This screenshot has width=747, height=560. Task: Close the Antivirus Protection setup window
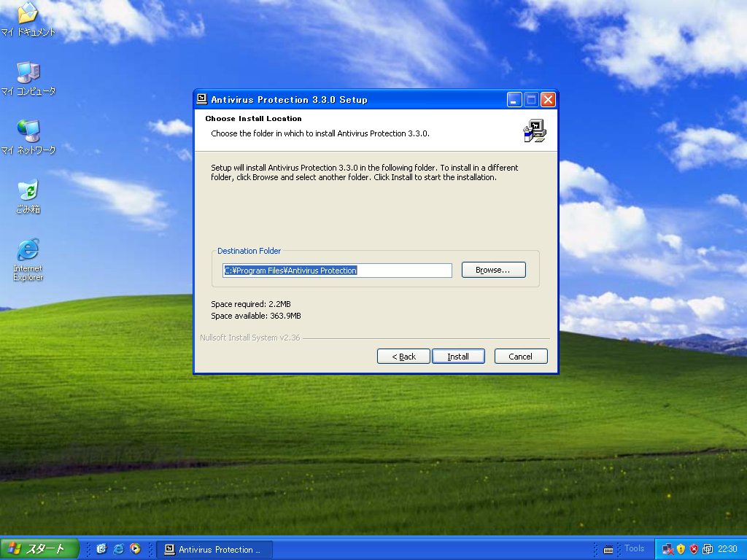(x=549, y=99)
